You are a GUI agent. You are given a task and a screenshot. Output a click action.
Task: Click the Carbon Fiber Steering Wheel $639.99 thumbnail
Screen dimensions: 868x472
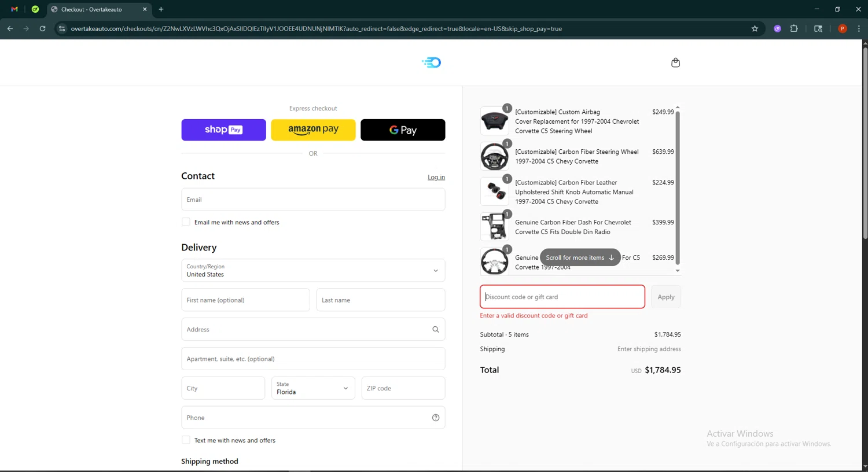point(495,156)
